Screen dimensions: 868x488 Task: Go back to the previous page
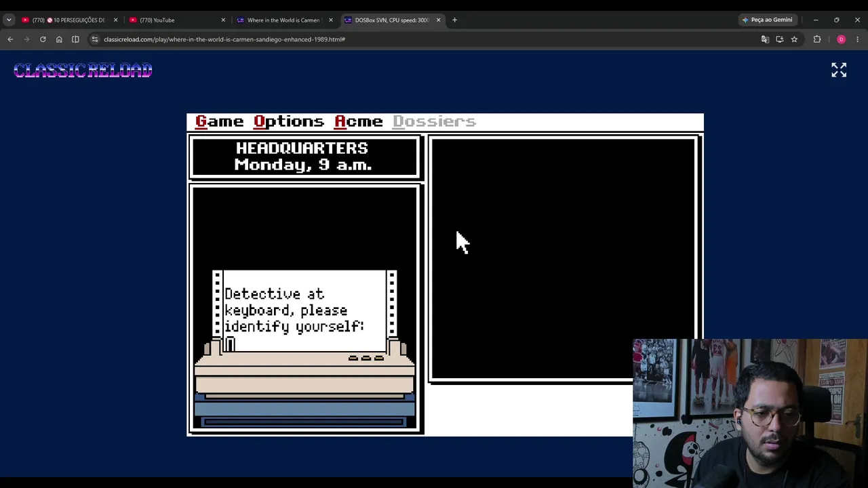click(x=10, y=39)
